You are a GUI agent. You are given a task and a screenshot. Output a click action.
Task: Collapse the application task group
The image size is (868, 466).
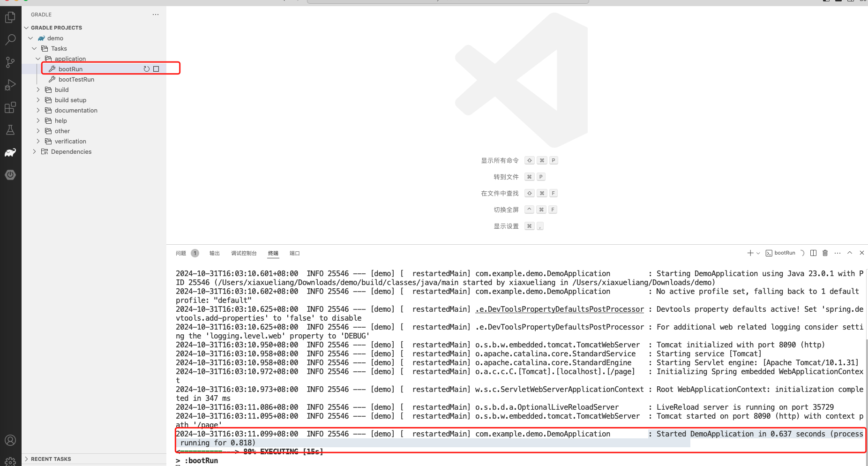tap(38, 59)
